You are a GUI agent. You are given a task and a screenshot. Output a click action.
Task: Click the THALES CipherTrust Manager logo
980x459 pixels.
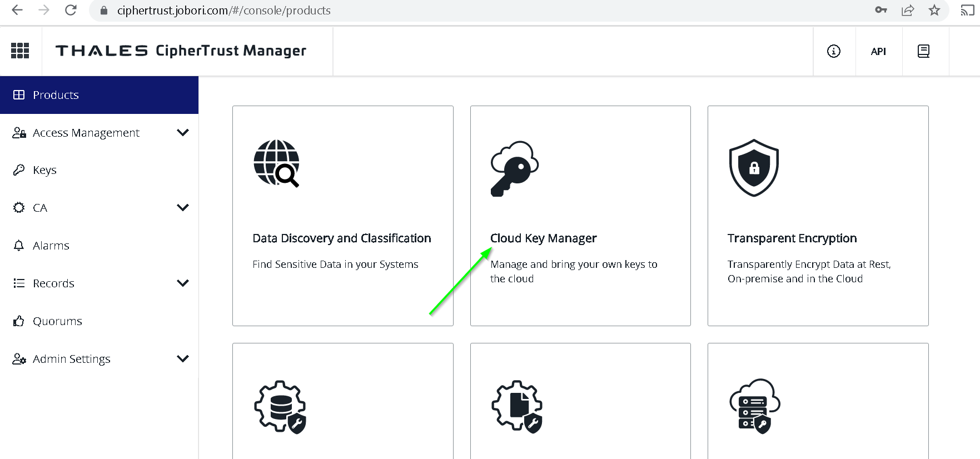(x=181, y=51)
